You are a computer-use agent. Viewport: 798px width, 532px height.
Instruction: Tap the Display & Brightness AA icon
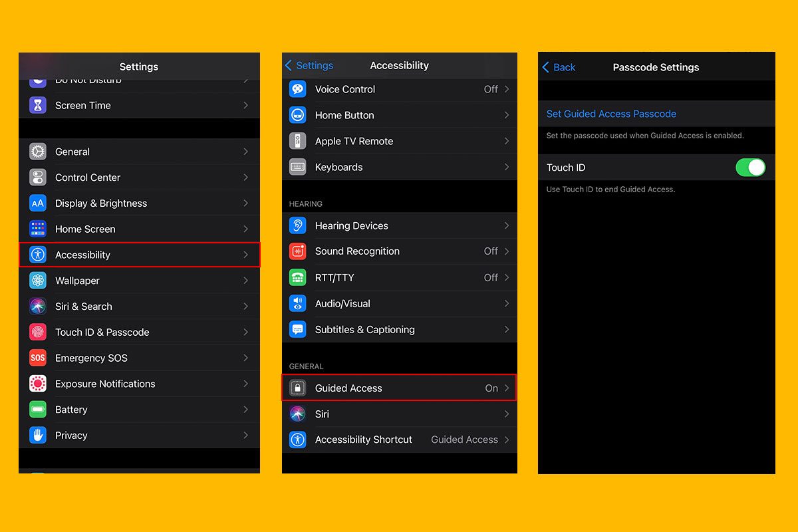tap(38, 203)
